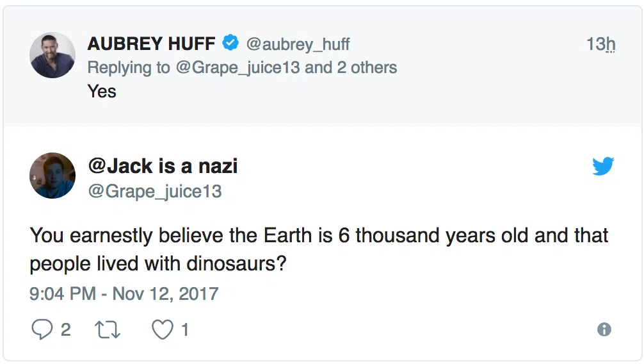Open the AUBREY HUFF display name
The height and width of the screenshot is (364, 644).
click(x=151, y=44)
